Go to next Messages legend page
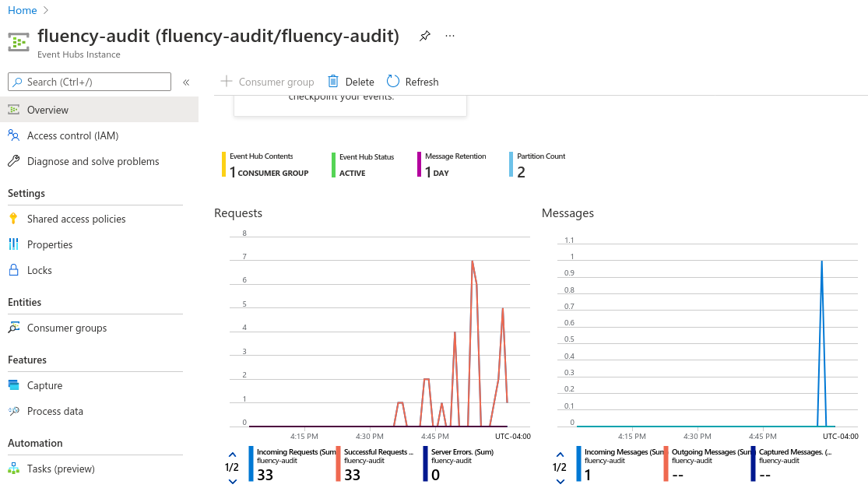This screenshot has width=868, height=488. 561,481
